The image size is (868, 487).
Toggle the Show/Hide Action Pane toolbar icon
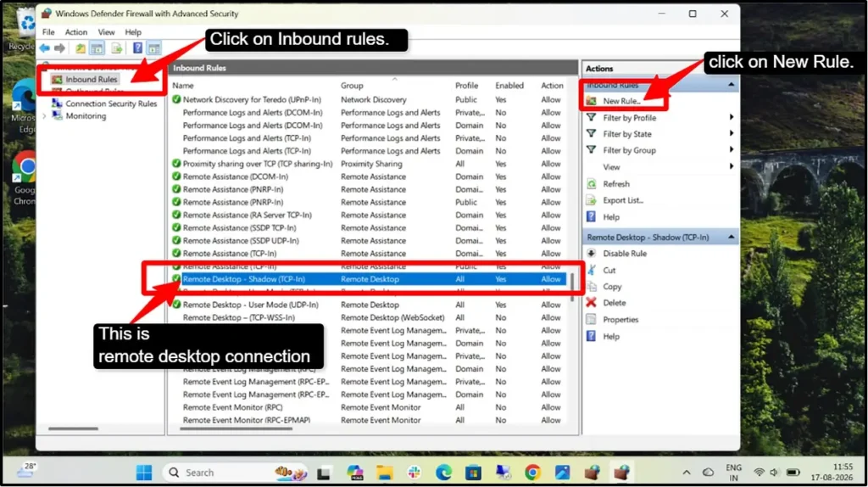(154, 48)
